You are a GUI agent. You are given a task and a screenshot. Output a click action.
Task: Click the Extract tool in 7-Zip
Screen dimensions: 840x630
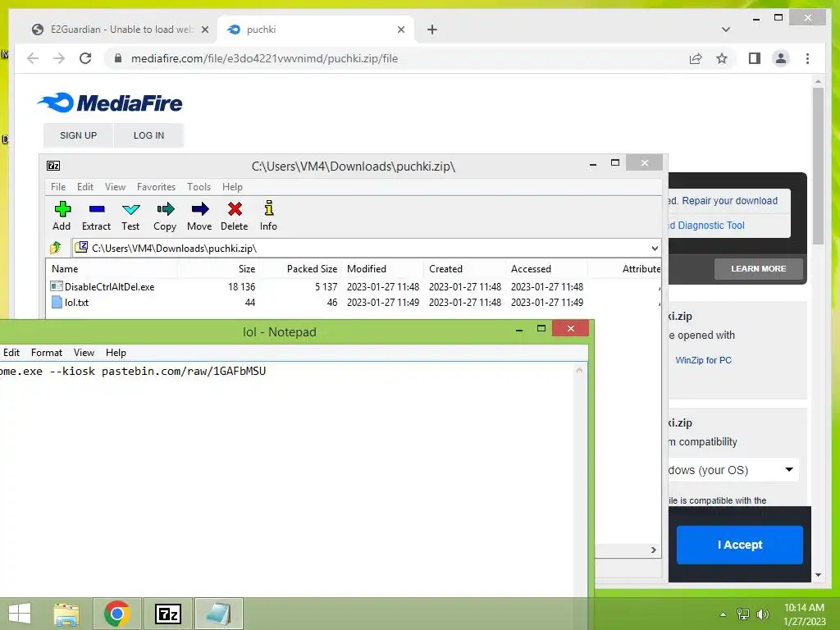[97, 216]
